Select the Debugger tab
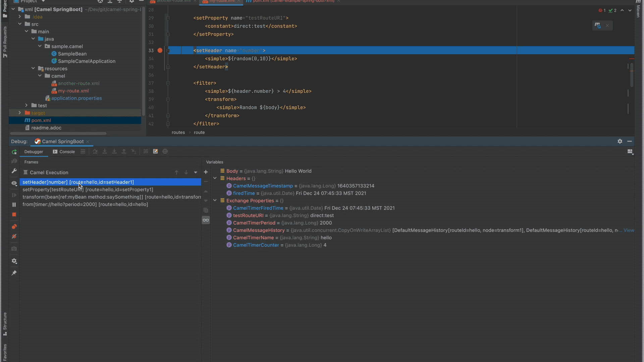The width and height of the screenshot is (644, 362). pyautogui.click(x=34, y=152)
